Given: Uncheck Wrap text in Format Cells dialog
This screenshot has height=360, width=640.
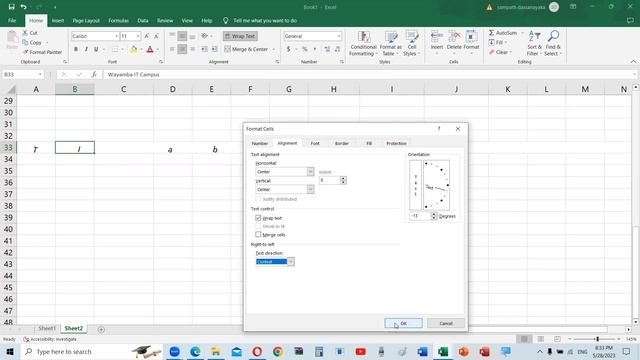Looking at the screenshot, I should pos(258,218).
